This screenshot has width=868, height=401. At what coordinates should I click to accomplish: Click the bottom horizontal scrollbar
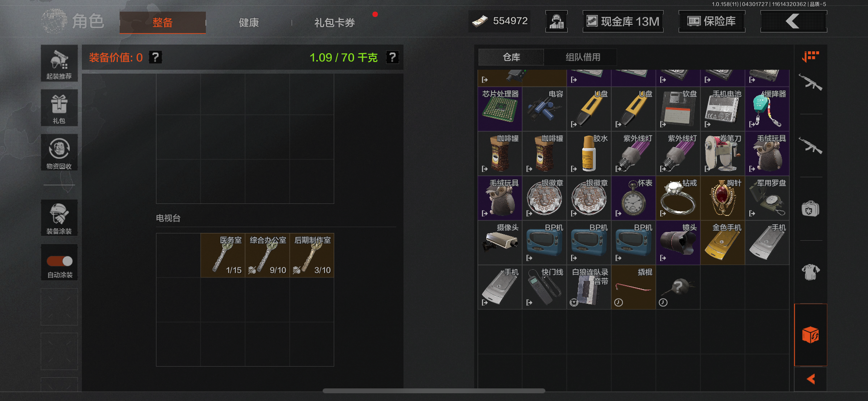434,391
